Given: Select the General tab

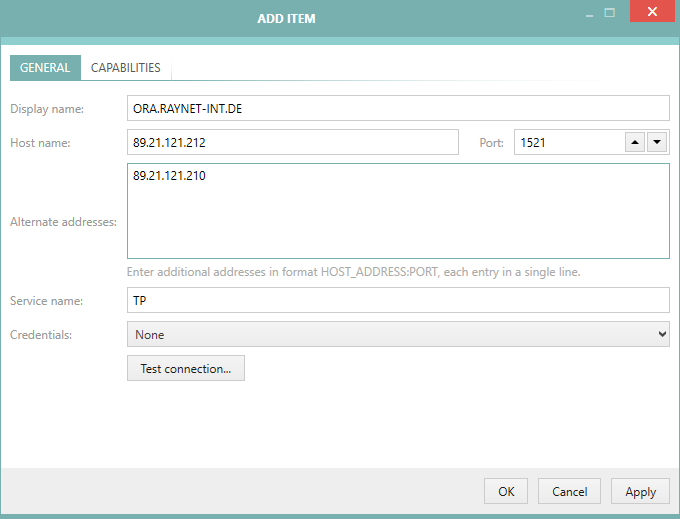Looking at the screenshot, I should (x=45, y=68).
